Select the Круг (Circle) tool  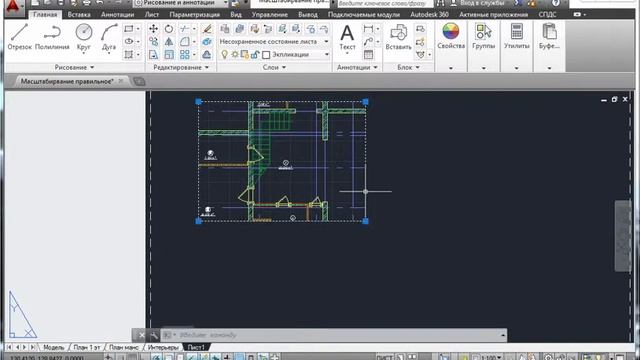(84, 37)
